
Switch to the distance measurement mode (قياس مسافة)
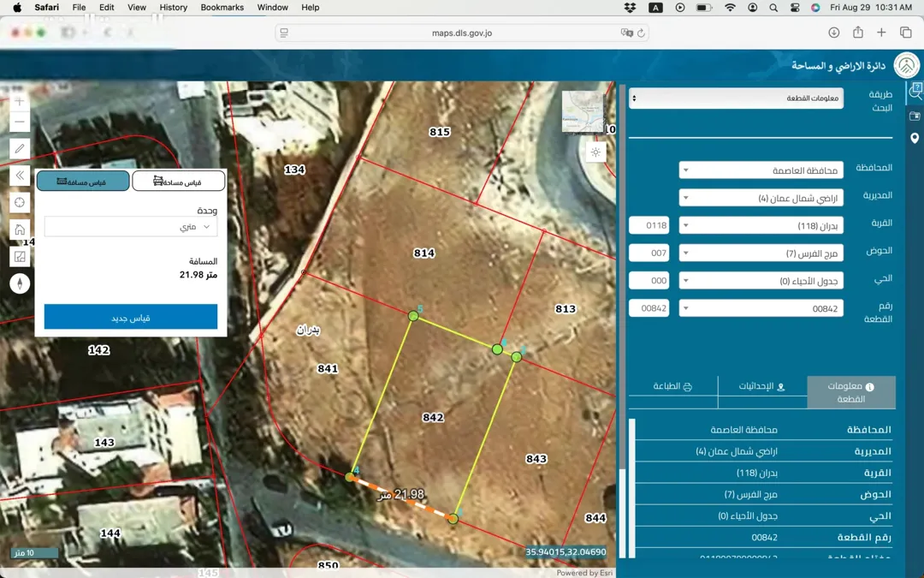(x=83, y=181)
